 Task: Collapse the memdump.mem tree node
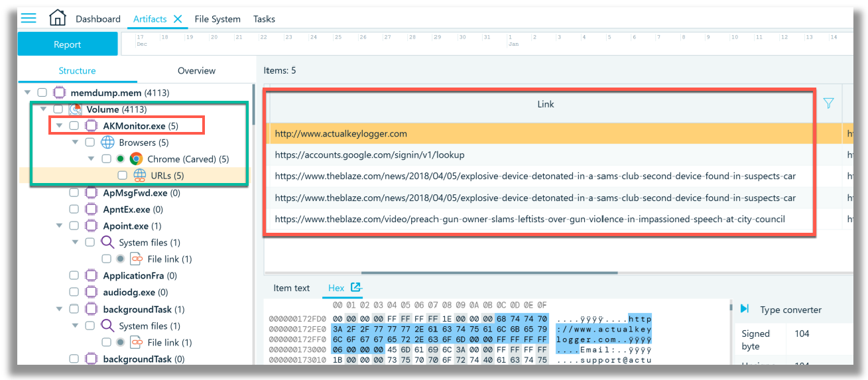[x=27, y=93]
